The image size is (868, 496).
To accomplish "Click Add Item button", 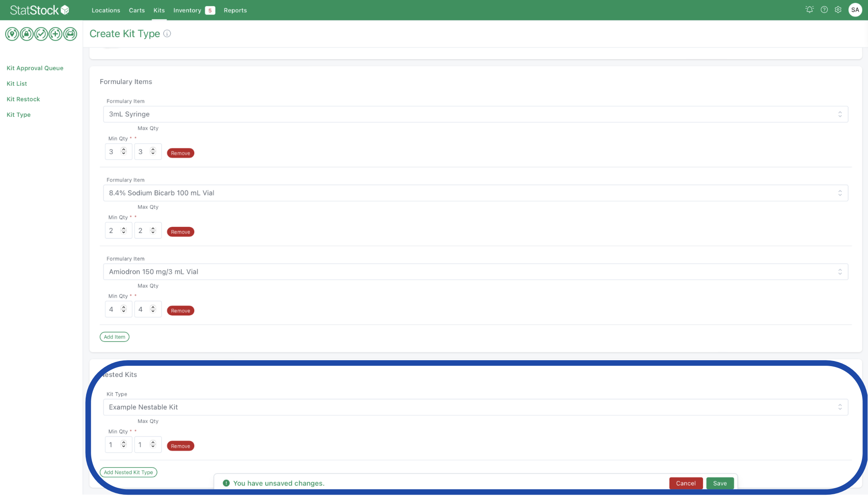I will [x=115, y=337].
